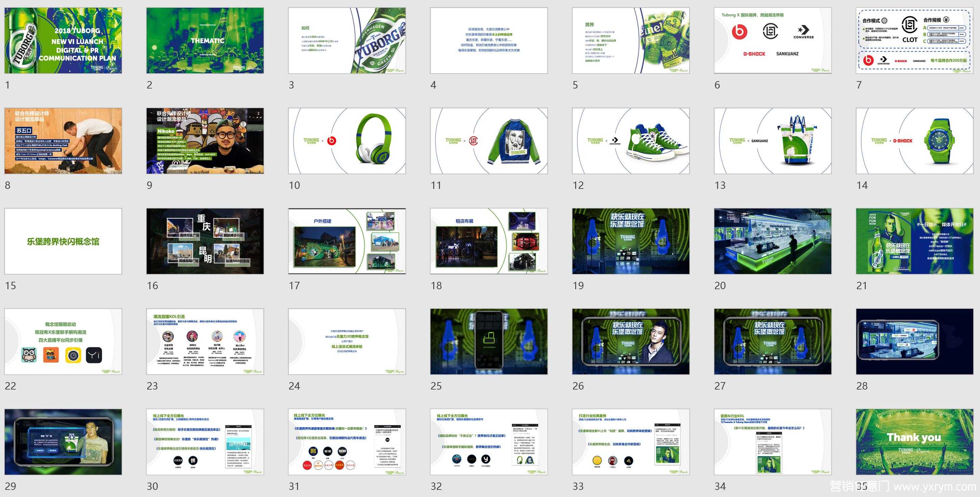
Task: Select slide 12 Converse sneakers thumbnail
Action: click(x=631, y=141)
